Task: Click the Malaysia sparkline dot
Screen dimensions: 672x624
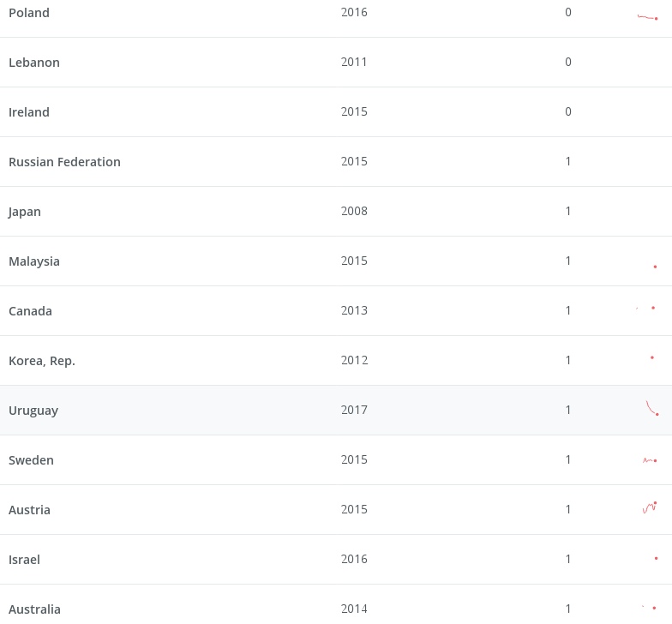Action: (655, 267)
